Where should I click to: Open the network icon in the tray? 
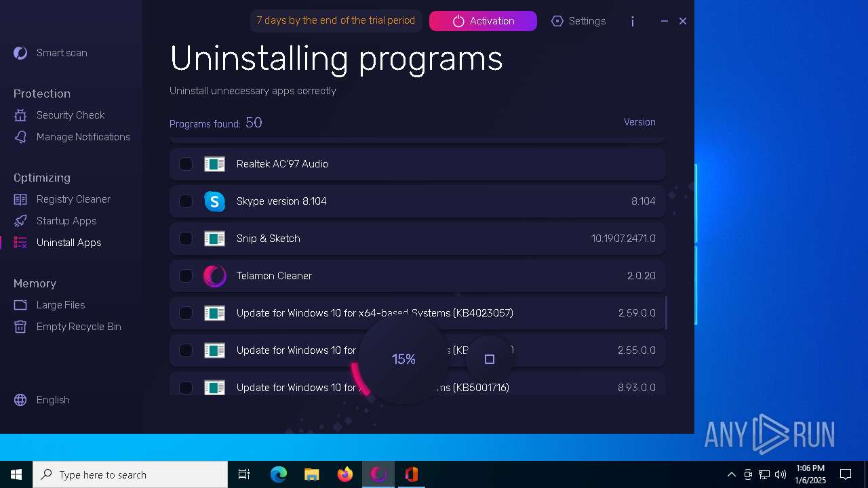click(x=764, y=474)
